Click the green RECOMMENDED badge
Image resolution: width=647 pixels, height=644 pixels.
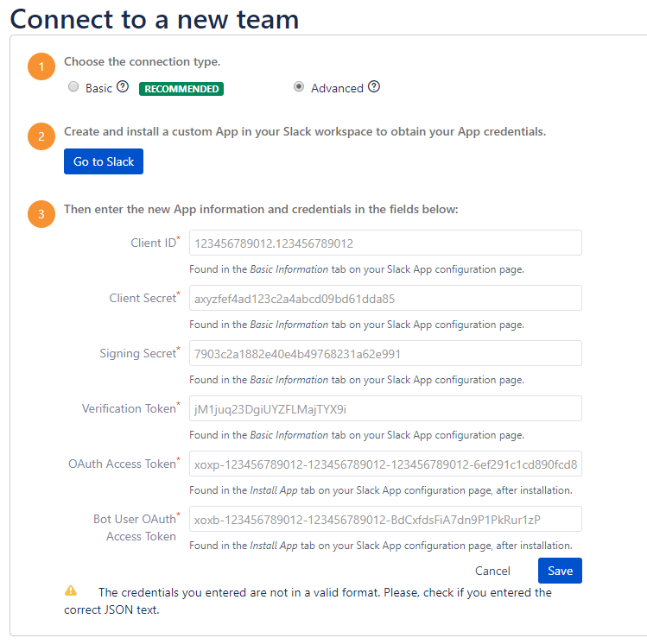pyautogui.click(x=181, y=89)
